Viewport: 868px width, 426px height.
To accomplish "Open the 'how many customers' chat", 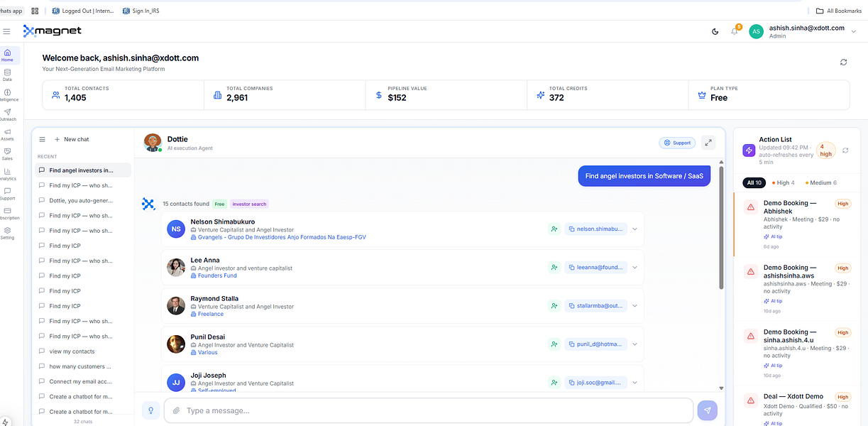I will (83, 366).
